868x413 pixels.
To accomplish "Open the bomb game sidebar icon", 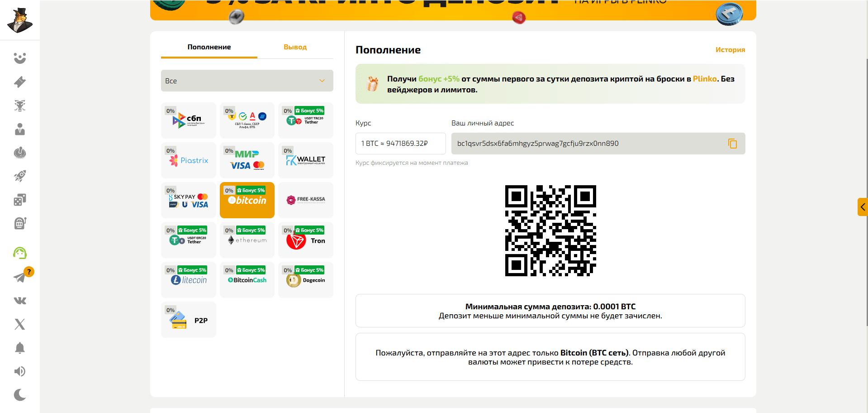I will tap(20, 153).
